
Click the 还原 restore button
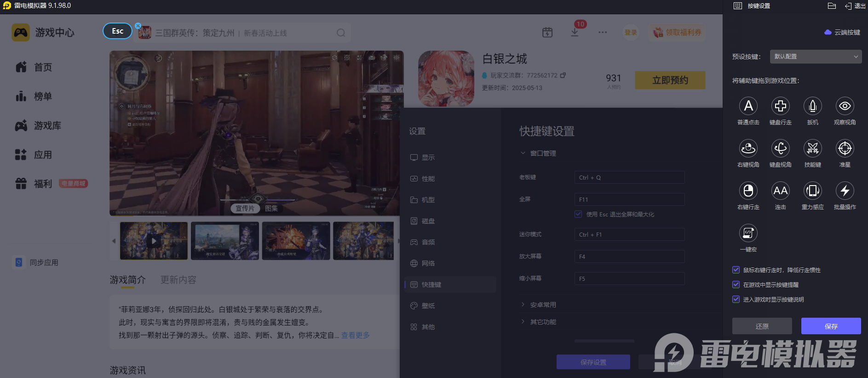762,326
